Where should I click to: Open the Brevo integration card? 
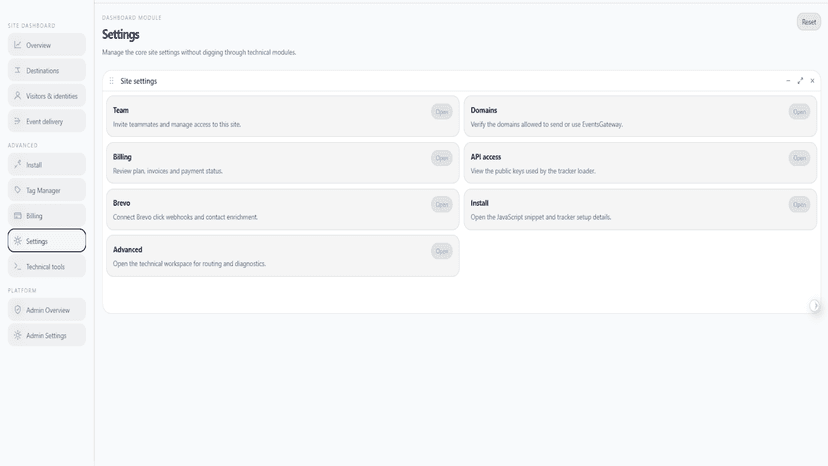tap(441, 204)
